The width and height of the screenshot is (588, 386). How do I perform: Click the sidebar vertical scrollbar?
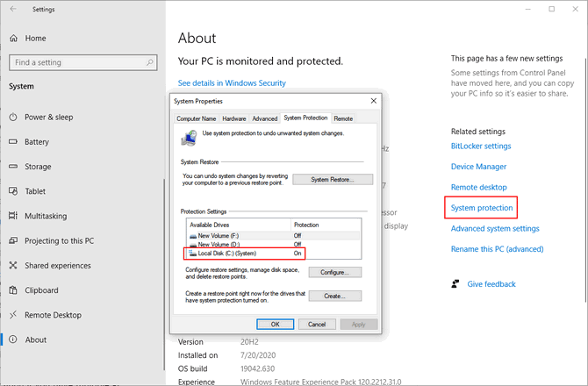point(164,275)
